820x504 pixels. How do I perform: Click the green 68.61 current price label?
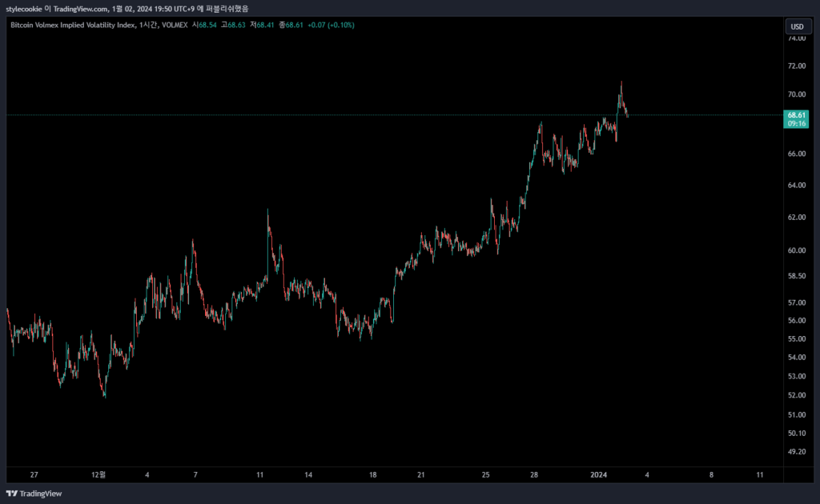click(x=796, y=115)
